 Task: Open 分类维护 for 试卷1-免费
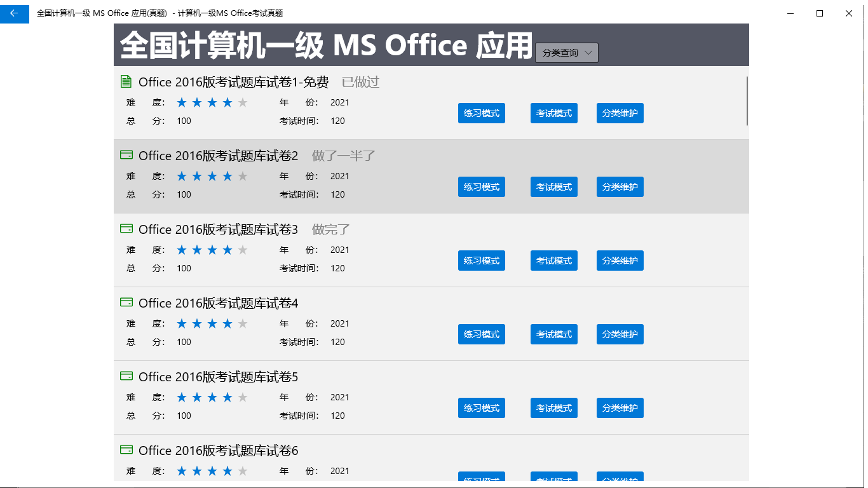tap(620, 113)
